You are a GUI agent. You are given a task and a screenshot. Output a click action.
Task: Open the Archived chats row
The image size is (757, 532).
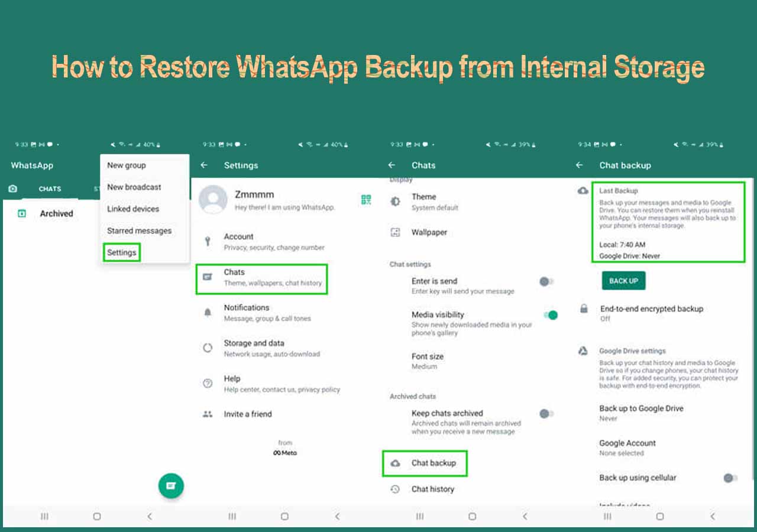pyautogui.click(x=56, y=214)
